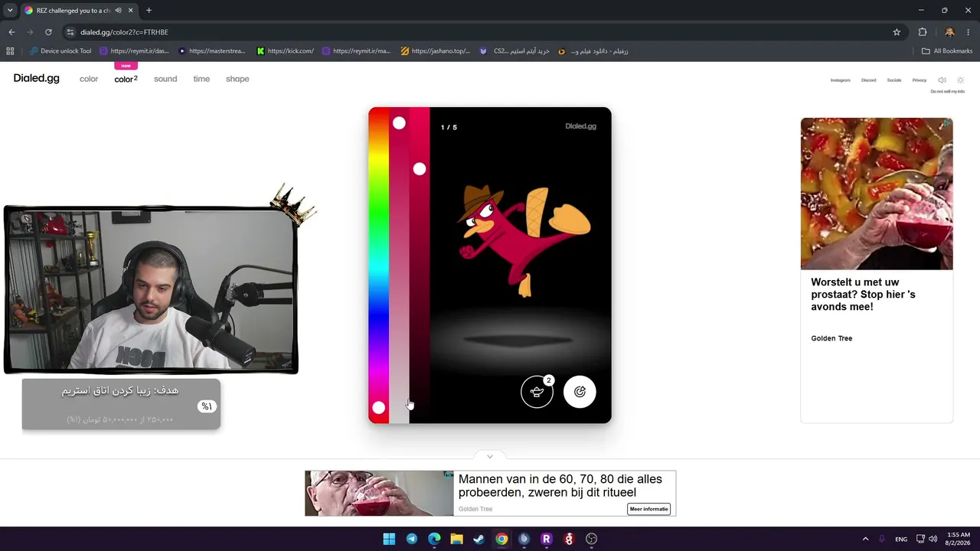This screenshot has width=980, height=551.
Task: Open the Device unlock Tool bookmark
Action: click(60, 51)
